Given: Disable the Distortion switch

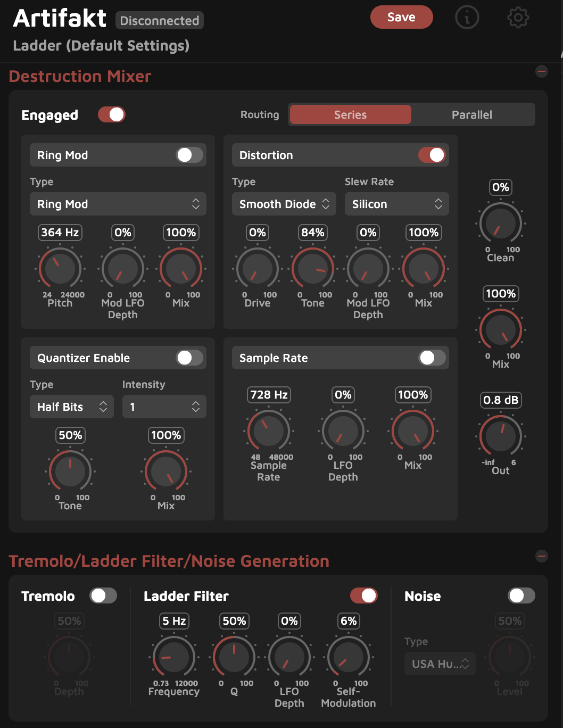Looking at the screenshot, I should coord(432,155).
